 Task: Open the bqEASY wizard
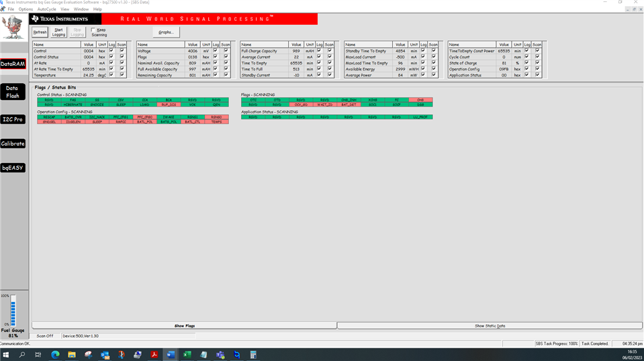point(13,168)
